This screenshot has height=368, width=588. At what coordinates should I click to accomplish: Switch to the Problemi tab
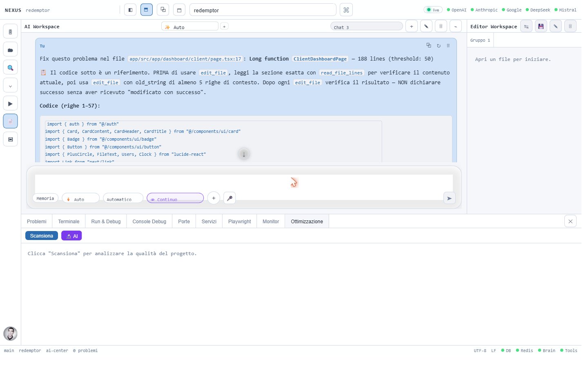coord(37,221)
